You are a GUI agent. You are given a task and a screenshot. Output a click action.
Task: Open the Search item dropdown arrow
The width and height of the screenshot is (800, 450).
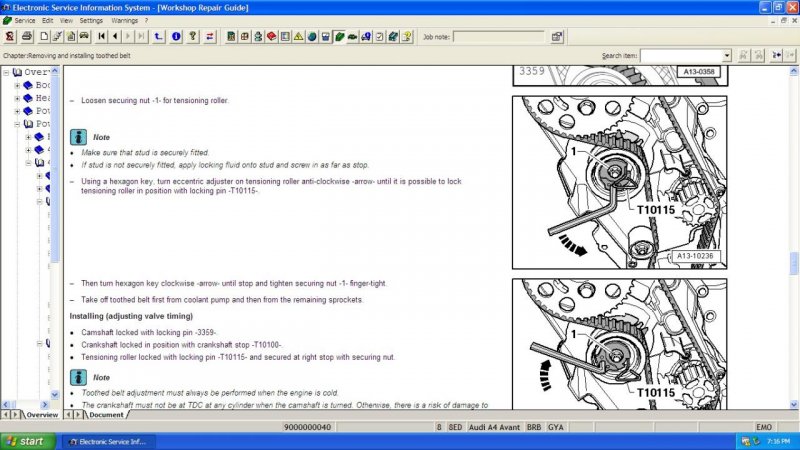click(726, 56)
